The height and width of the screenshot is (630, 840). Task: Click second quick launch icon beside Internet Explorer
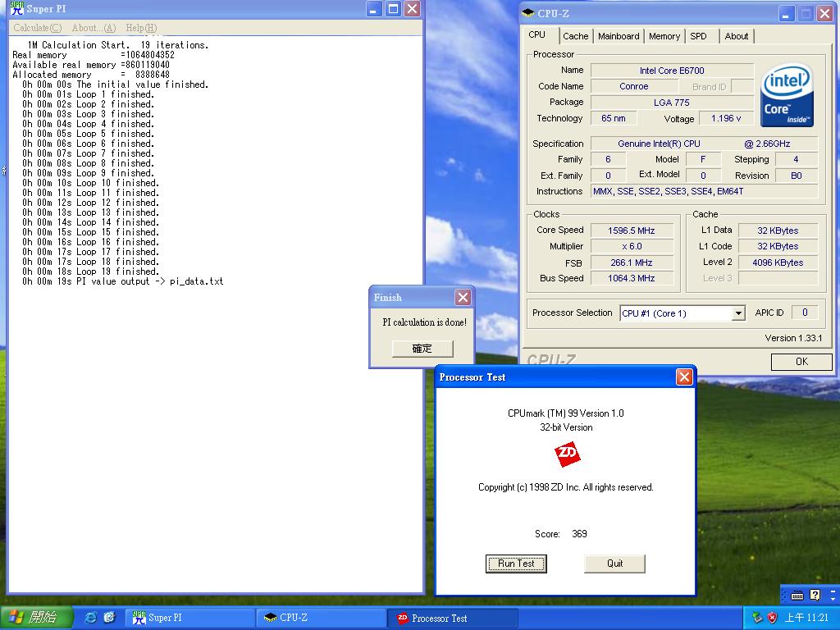coord(109,618)
